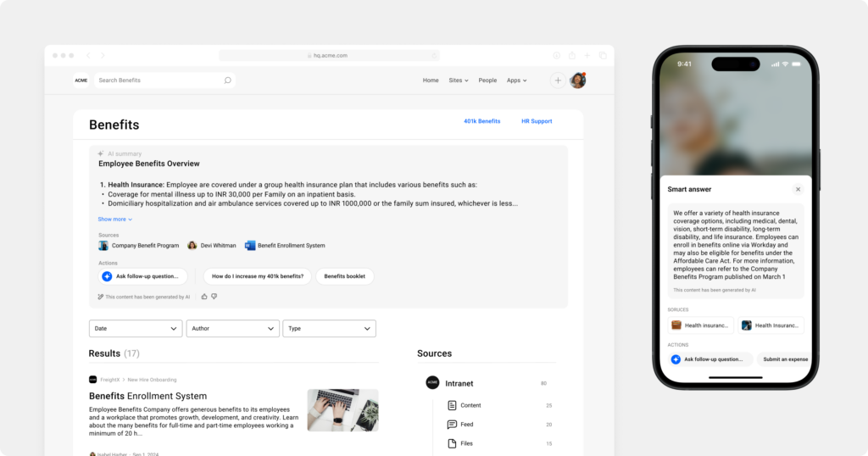Close the Smart answer panel on the phone
This screenshot has width=868, height=456.
798,189
